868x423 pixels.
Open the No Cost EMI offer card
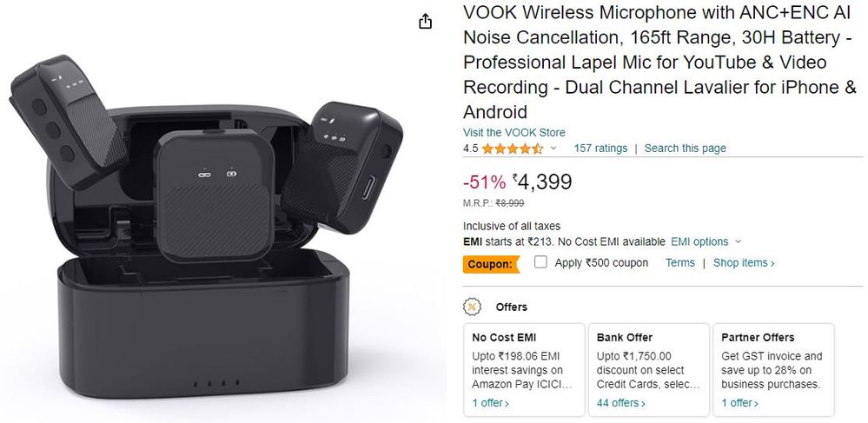coord(524,370)
